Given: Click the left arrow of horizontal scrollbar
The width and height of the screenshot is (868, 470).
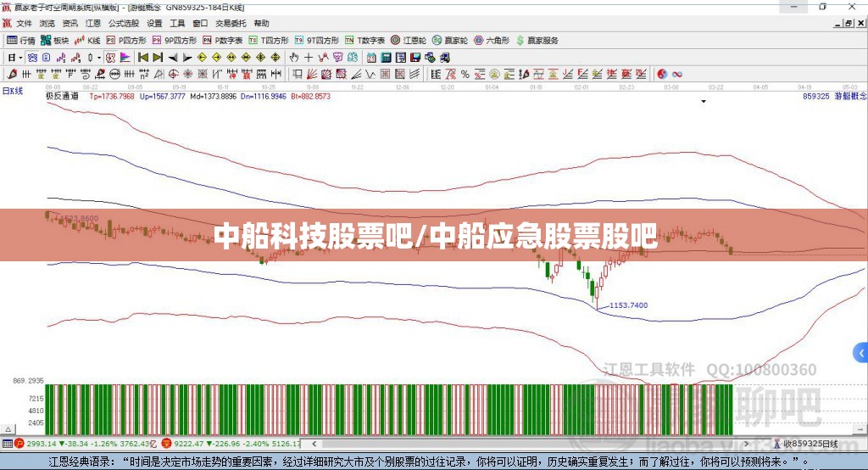Looking at the screenshot, I should click(314, 444).
